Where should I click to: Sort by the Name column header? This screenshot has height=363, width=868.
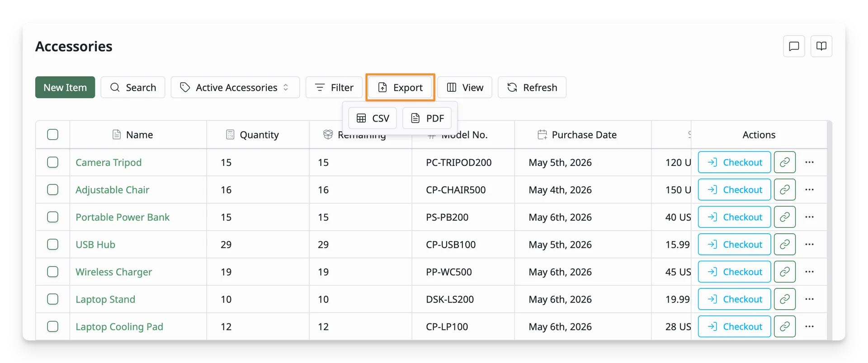tap(138, 135)
